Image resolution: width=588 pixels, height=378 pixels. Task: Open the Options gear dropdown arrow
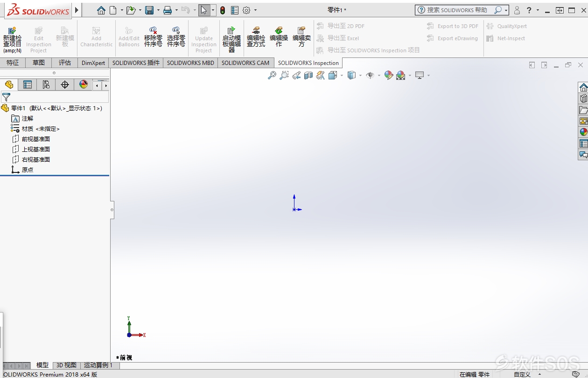pos(255,10)
